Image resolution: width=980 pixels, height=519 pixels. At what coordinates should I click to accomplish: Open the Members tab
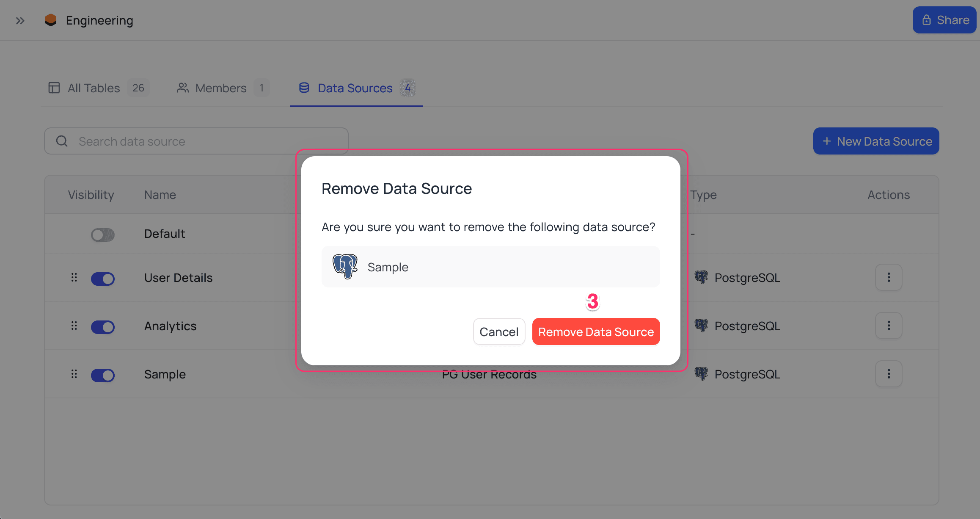221,88
